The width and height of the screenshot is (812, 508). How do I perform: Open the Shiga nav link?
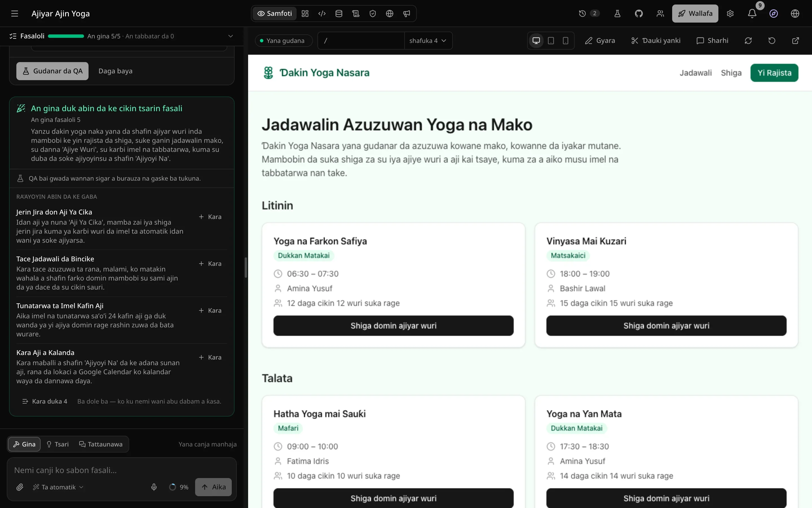731,73
